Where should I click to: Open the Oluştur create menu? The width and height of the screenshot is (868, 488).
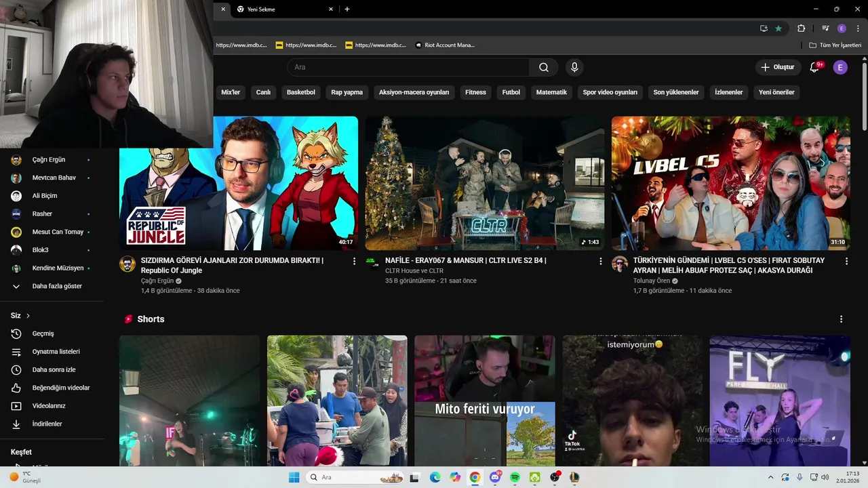pyautogui.click(x=777, y=67)
